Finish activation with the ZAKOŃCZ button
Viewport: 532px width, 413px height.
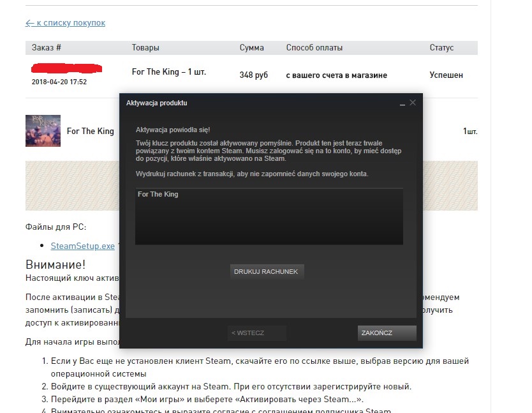pos(387,333)
